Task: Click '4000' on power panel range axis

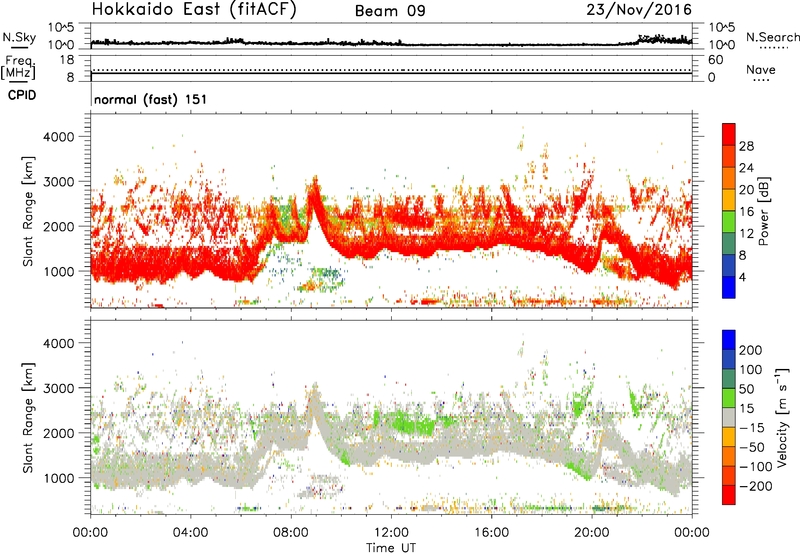Action: tap(58, 137)
